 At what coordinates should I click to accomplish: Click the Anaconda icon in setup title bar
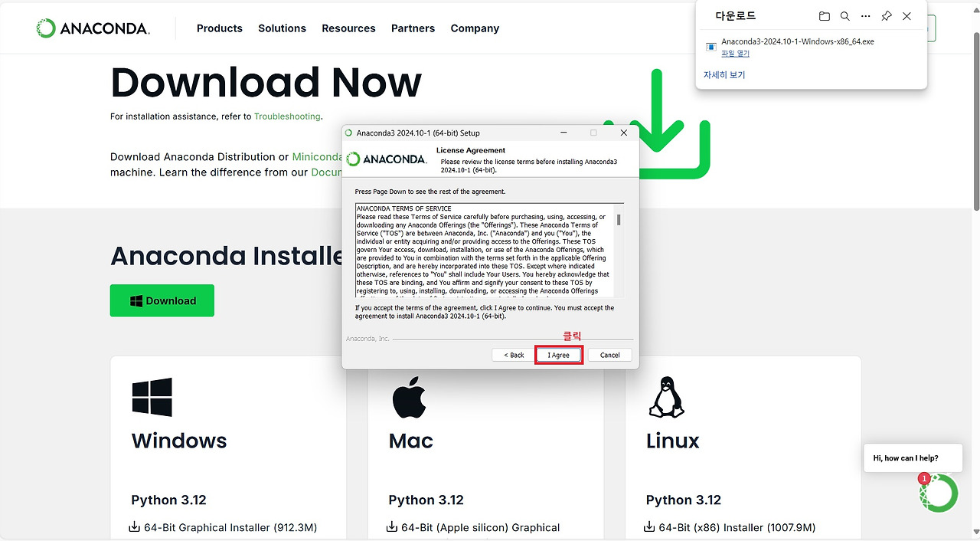(349, 133)
